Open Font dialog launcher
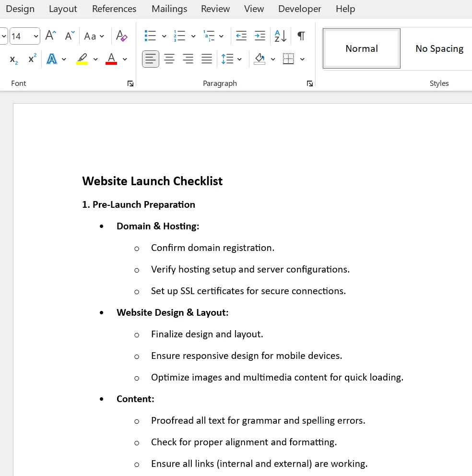This screenshot has height=476, width=472. tap(130, 83)
